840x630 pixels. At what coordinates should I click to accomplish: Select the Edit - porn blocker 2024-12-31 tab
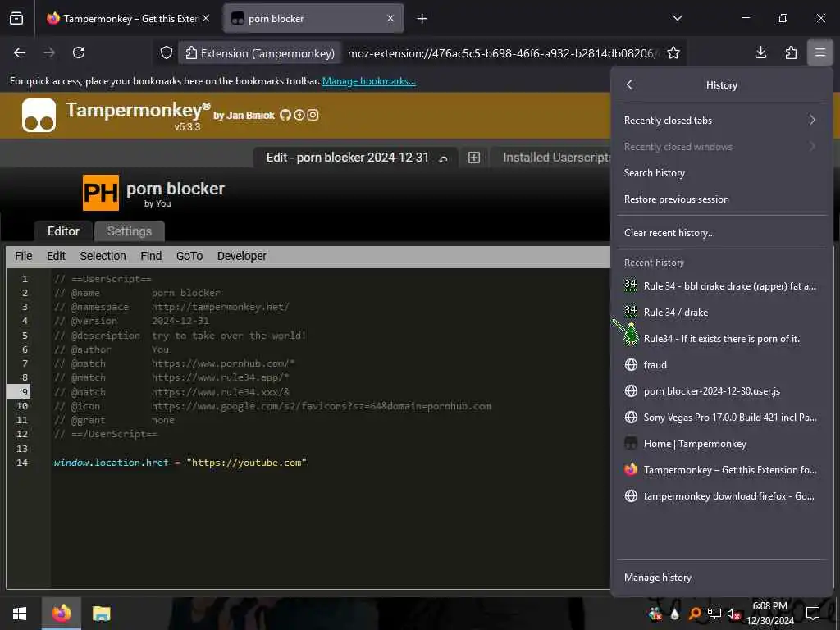[x=354, y=157]
